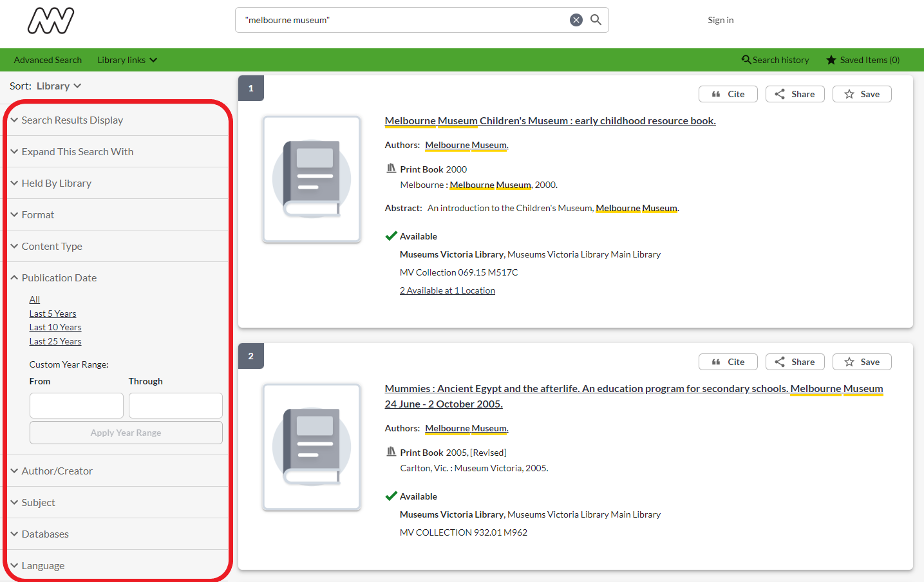Open the Sort by Library dropdown
Screen dimensions: 924x582
pos(58,86)
